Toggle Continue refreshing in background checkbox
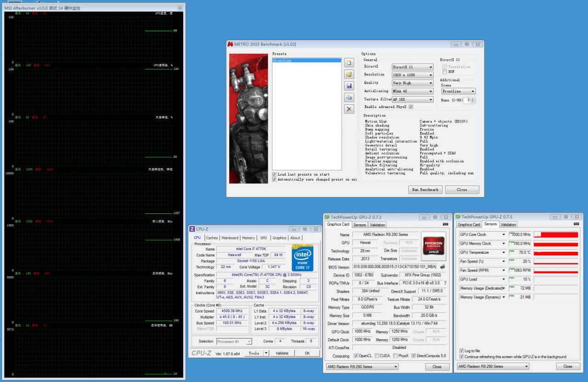 click(x=462, y=357)
